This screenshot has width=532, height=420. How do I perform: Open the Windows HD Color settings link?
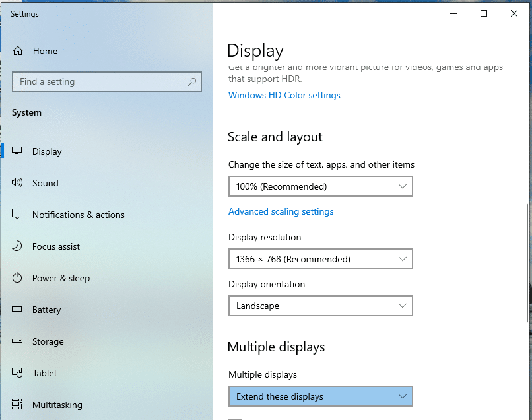click(x=284, y=95)
